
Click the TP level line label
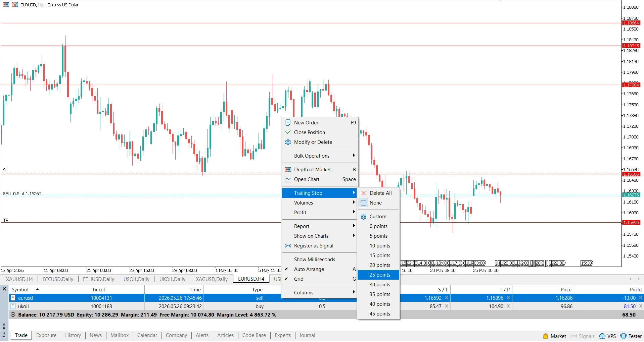click(x=6, y=220)
